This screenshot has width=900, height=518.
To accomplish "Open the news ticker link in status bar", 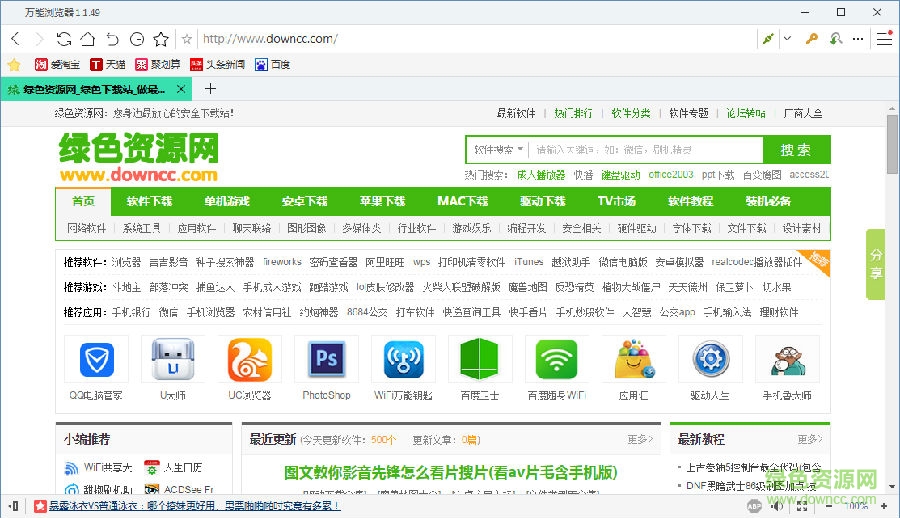I will click(194, 506).
